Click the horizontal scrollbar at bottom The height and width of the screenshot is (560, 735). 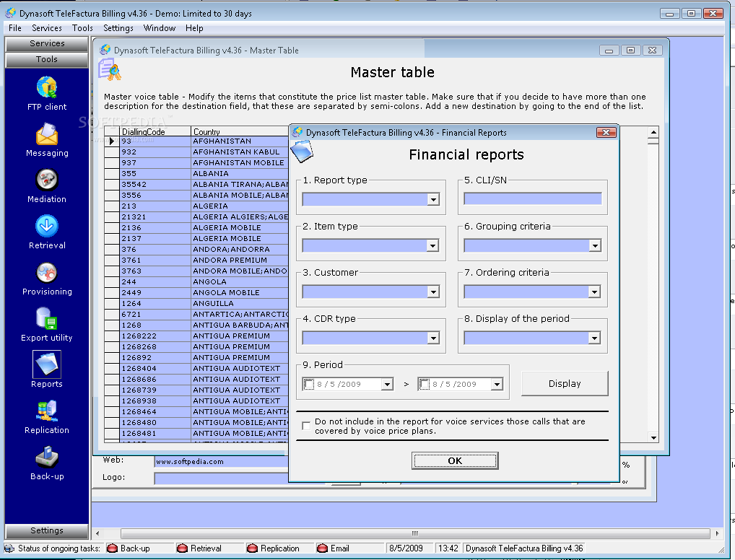(x=415, y=533)
